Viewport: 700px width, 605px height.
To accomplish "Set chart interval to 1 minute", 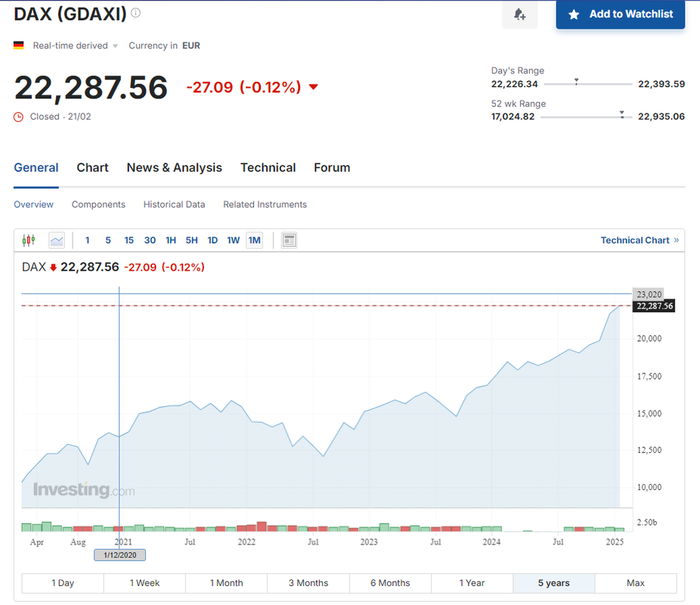I will pos(88,240).
